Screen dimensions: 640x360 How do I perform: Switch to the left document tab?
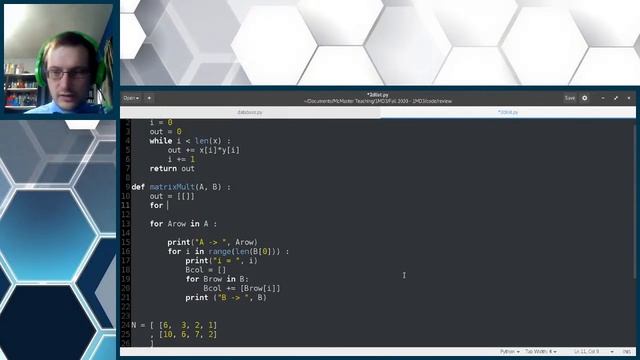[x=250, y=112]
